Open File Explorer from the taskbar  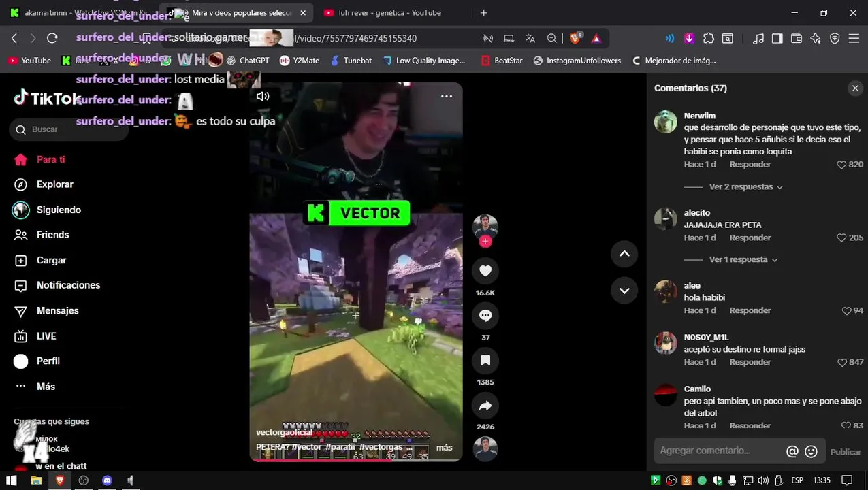coord(36,480)
